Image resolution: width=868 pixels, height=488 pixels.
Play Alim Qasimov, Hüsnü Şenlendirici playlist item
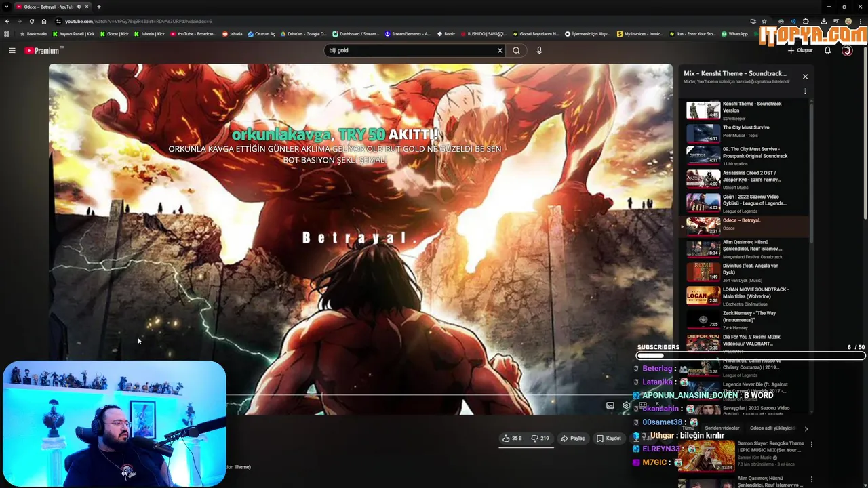744,249
